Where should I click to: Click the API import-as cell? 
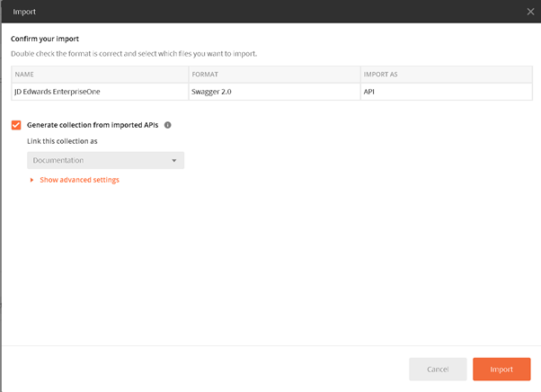[x=447, y=92]
